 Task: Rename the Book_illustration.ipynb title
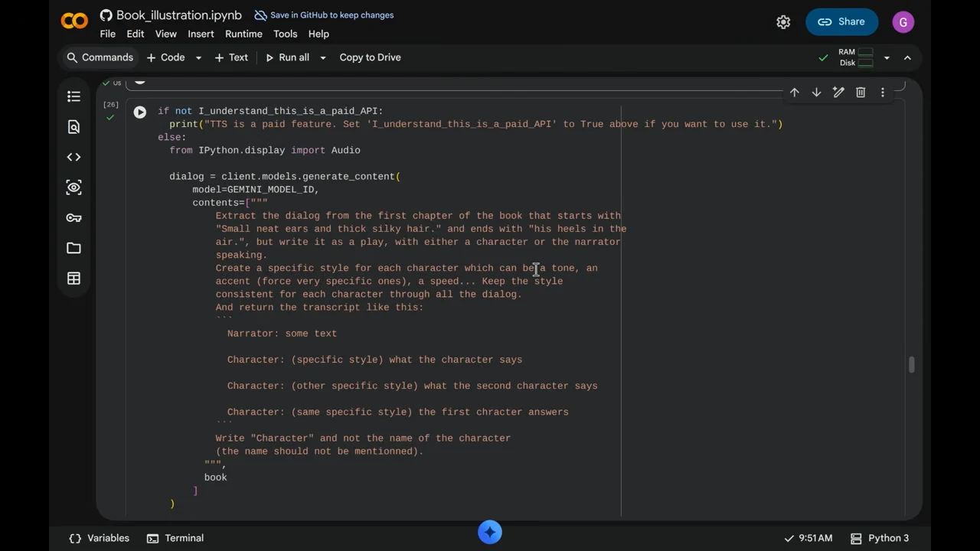(178, 15)
